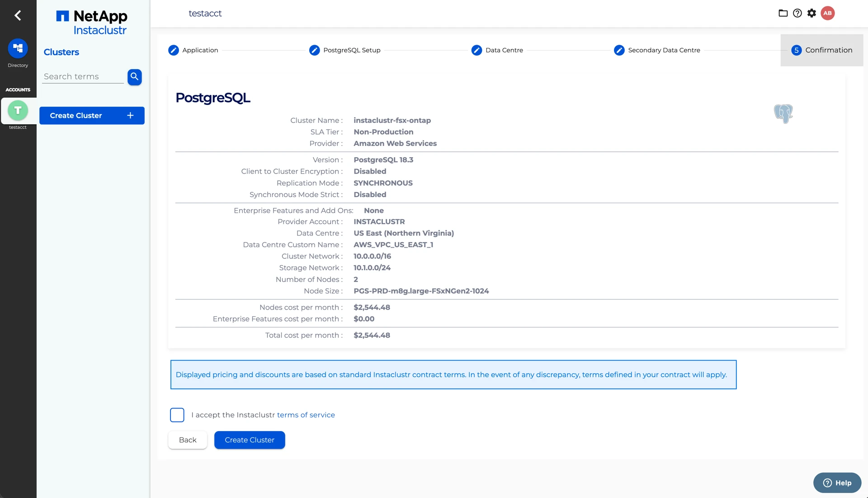
Task: Open the Help widget button
Action: (x=837, y=483)
